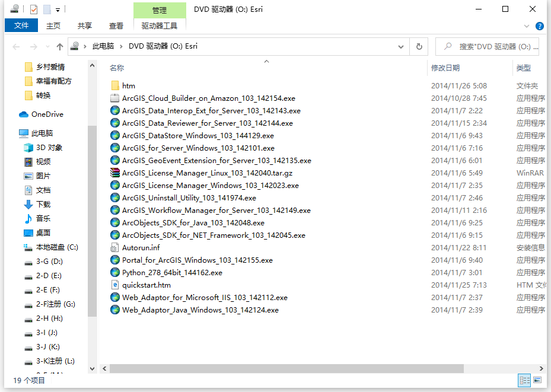Click the date 2014/11/22 8:11 of Autorun.inf

point(458,248)
